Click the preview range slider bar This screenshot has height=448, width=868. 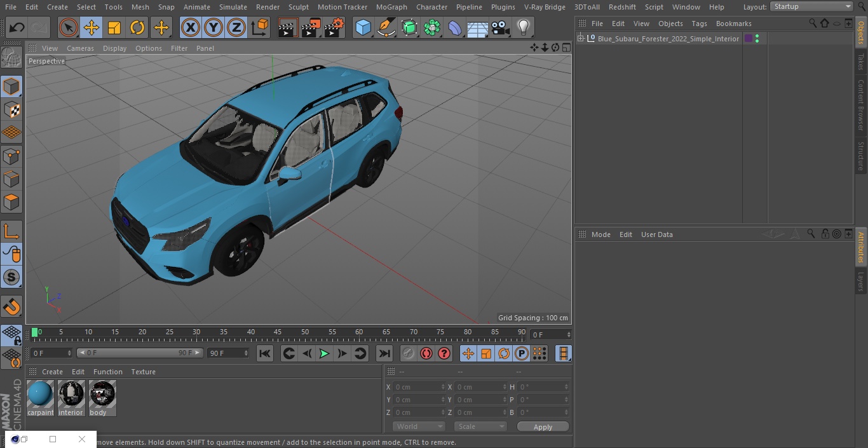click(x=140, y=353)
